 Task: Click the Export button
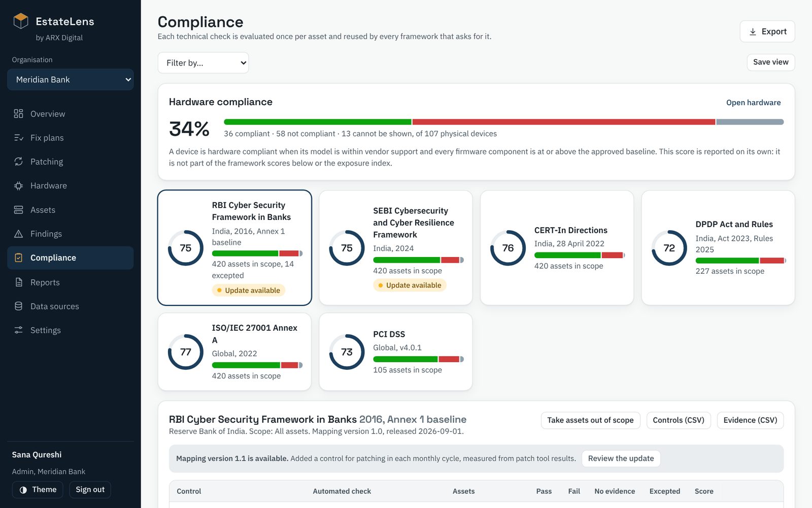[x=767, y=31]
